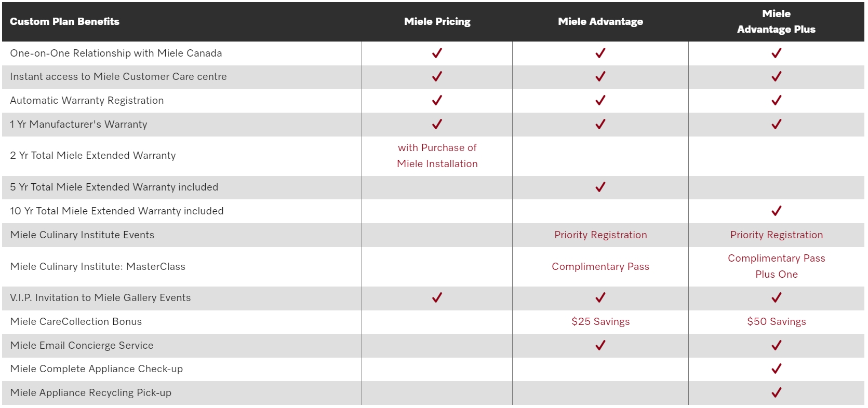Click the $50 Savings text
The width and height of the screenshot is (868, 408).
(777, 321)
